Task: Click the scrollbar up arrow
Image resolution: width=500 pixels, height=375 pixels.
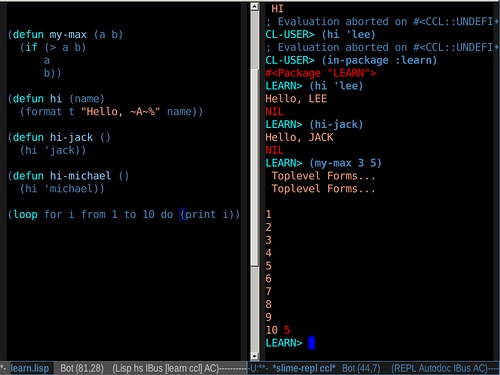Action: 254,7
